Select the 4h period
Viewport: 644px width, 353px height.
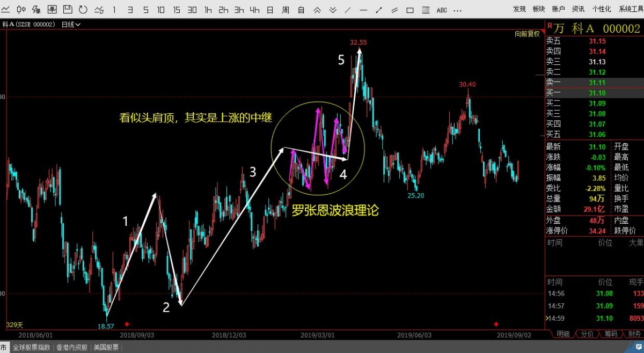pos(254,10)
